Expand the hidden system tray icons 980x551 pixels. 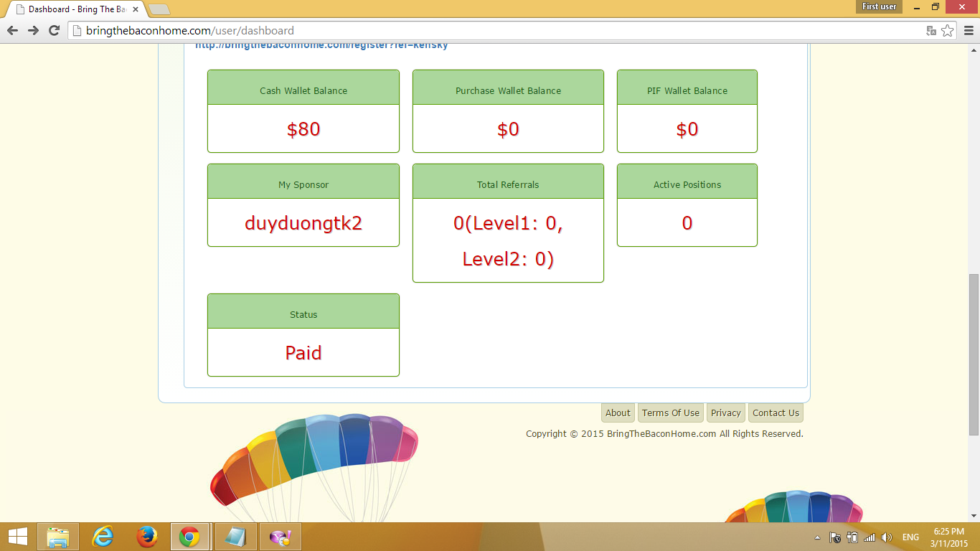817,537
